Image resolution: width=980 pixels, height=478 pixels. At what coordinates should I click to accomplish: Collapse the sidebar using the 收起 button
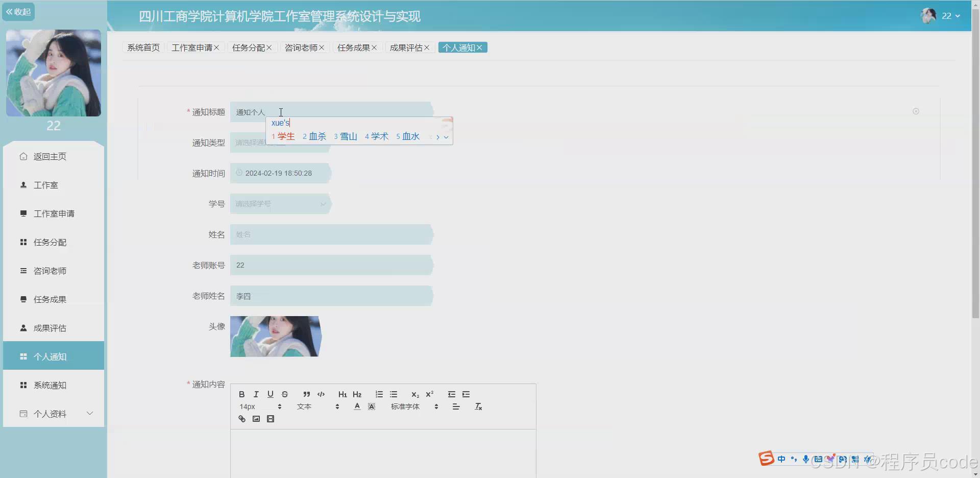tap(18, 11)
